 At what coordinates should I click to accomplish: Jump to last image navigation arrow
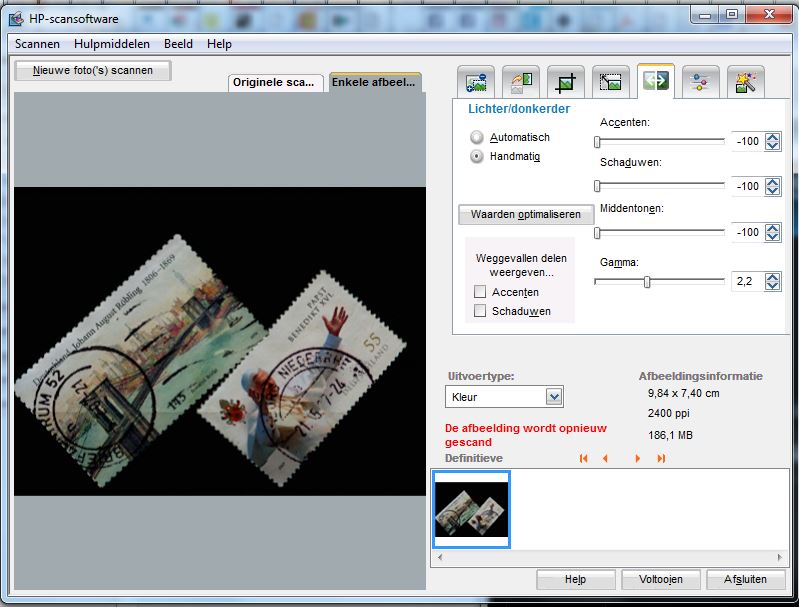click(661, 459)
